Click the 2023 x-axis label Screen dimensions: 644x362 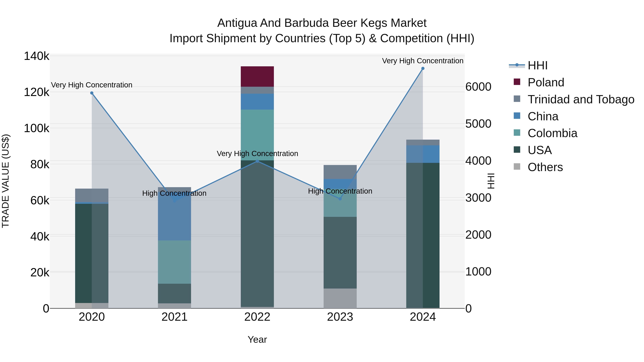coord(340,317)
